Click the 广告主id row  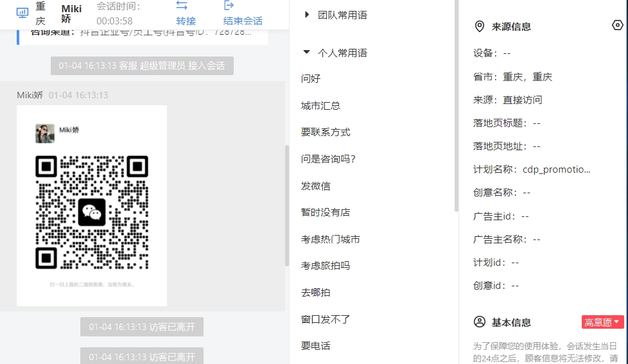click(501, 216)
